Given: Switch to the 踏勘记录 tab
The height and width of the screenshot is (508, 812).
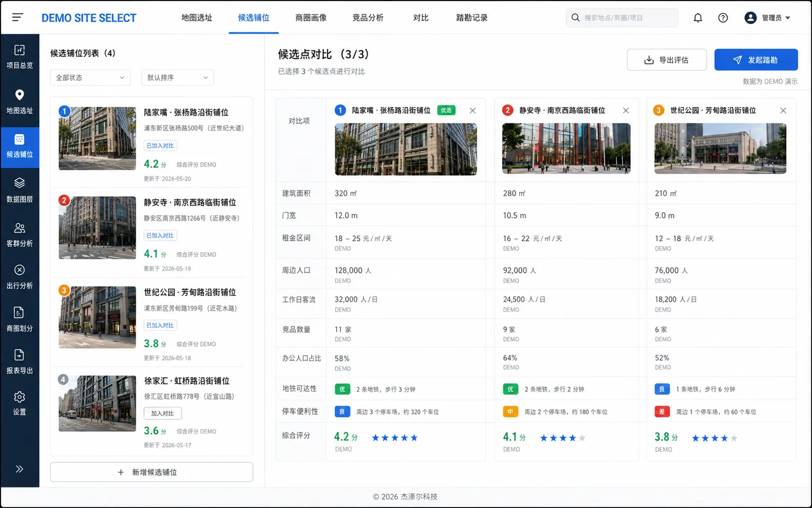Looking at the screenshot, I should coord(472,18).
